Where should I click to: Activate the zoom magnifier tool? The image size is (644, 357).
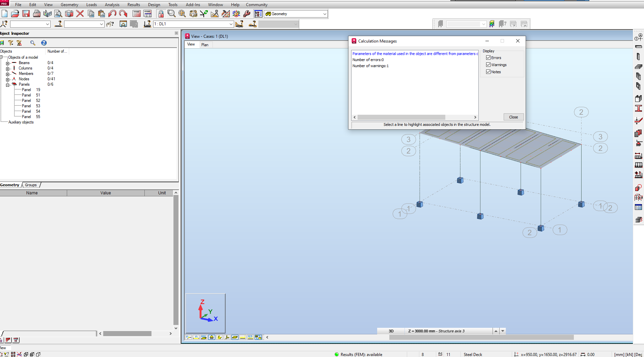pos(171,13)
